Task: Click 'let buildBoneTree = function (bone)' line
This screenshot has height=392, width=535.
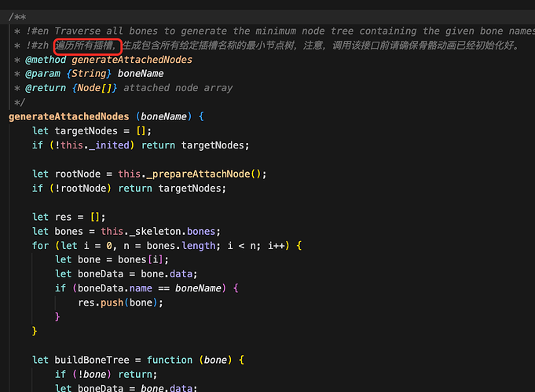Action: (x=138, y=360)
